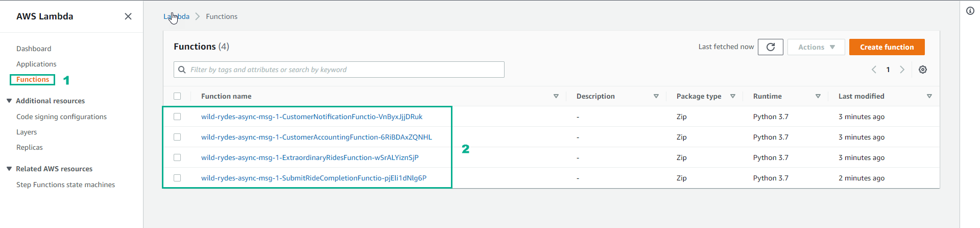Focus the filter by tags search field

(339, 70)
